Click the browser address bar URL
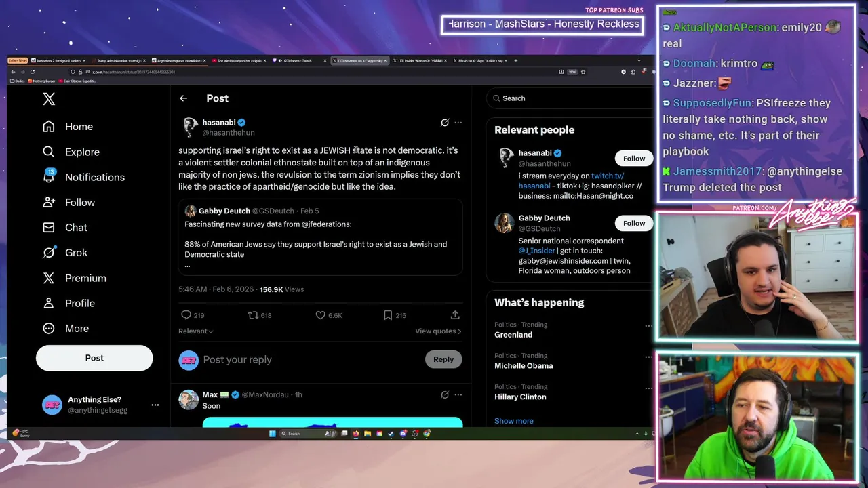The height and width of the screenshot is (488, 868). [x=134, y=72]
